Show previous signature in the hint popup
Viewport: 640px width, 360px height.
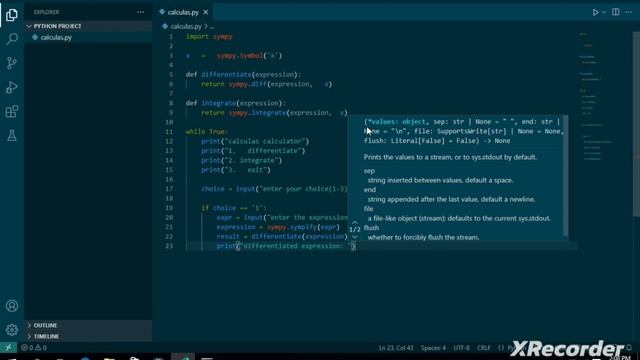[x=354, y=223]
